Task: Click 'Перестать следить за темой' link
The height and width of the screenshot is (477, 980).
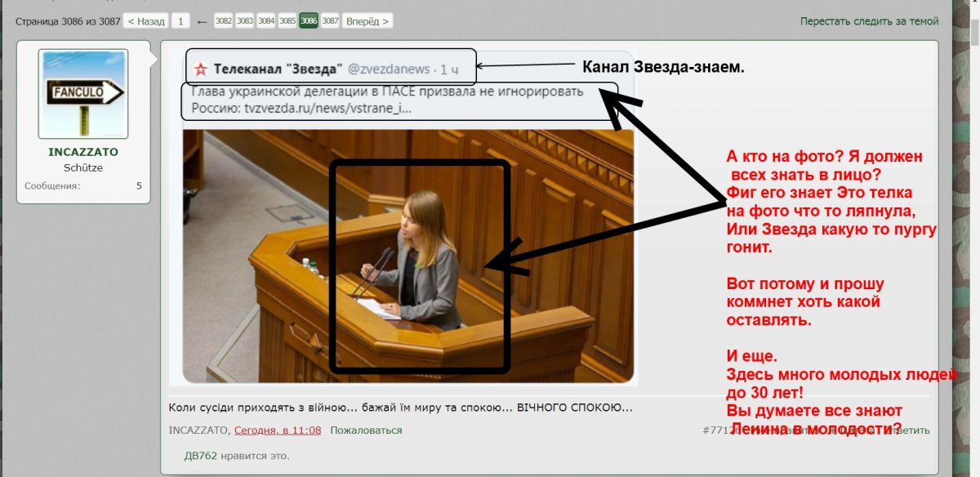Action: 869,21
